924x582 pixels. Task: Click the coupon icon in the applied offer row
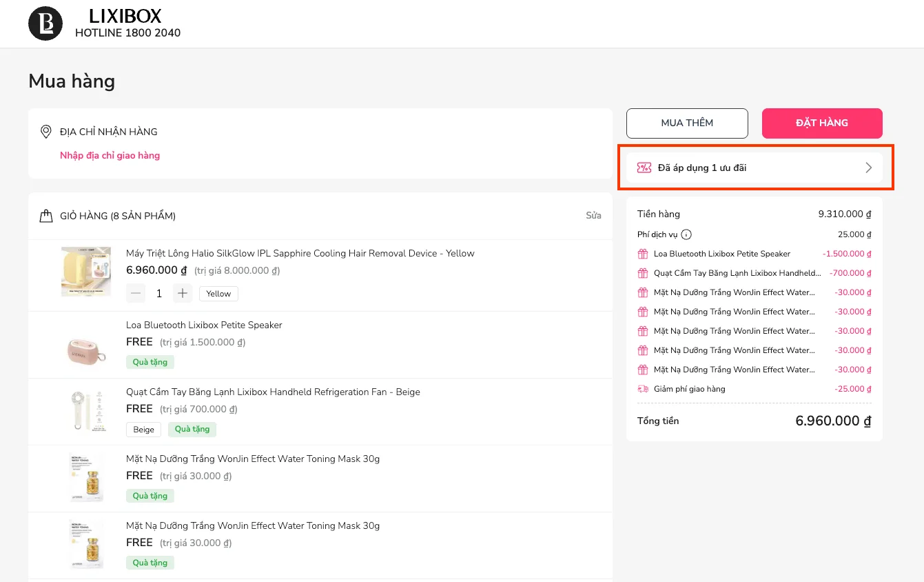[644, 168]
